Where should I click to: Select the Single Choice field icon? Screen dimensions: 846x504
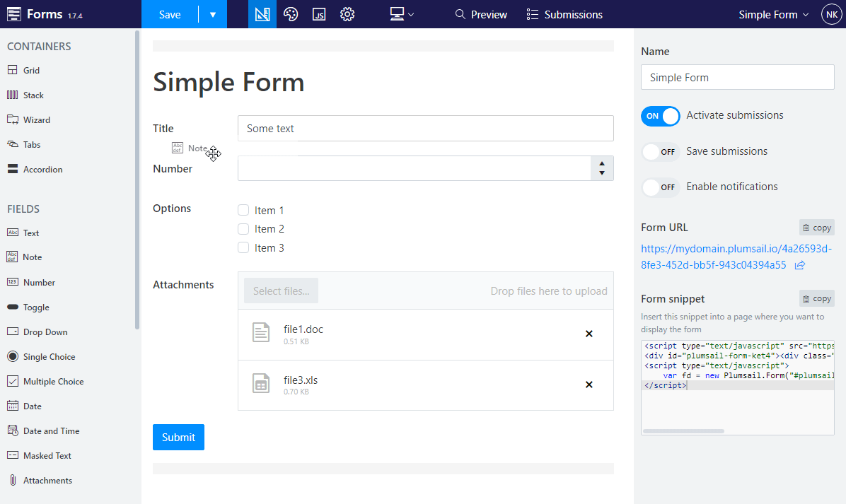coord(13,356)
